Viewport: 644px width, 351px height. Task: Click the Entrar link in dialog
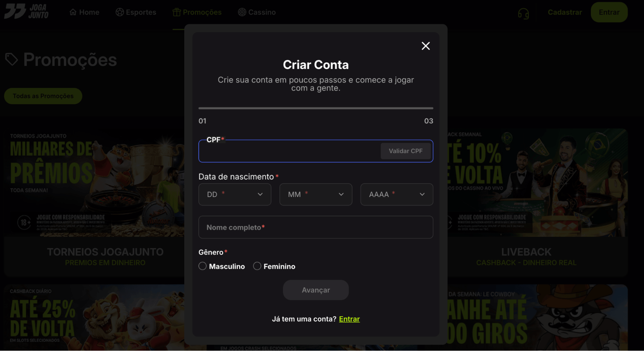tap(349, 319)
